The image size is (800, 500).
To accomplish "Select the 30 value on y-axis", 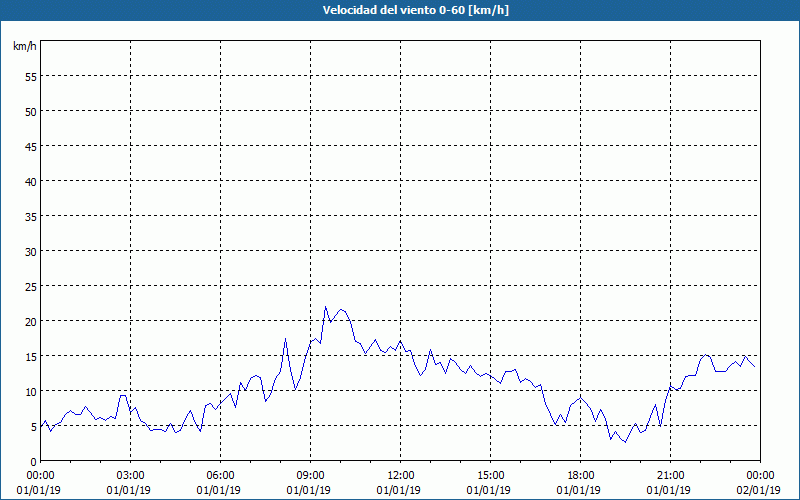I will click(31, 251).
